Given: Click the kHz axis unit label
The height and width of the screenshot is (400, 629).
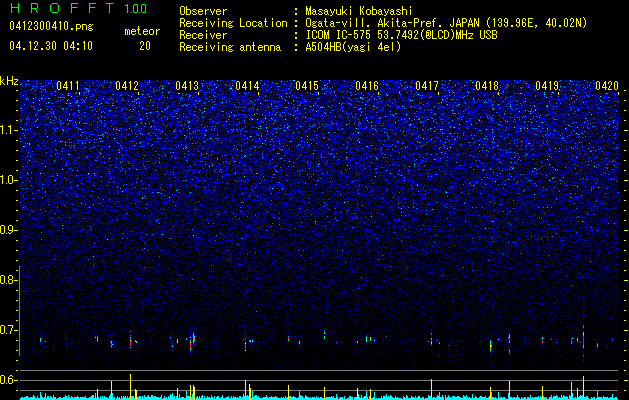Looking at the screenshot, I should (9, 81).
